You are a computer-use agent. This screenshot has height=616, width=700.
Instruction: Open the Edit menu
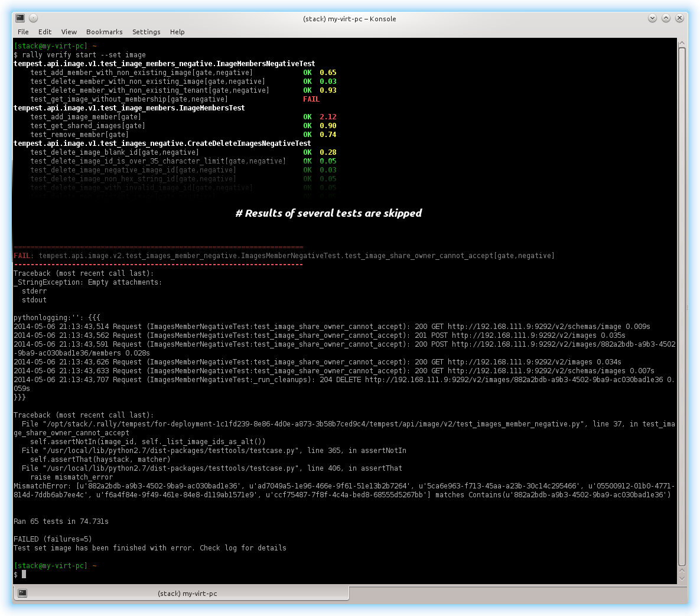[x=45, y=32]
